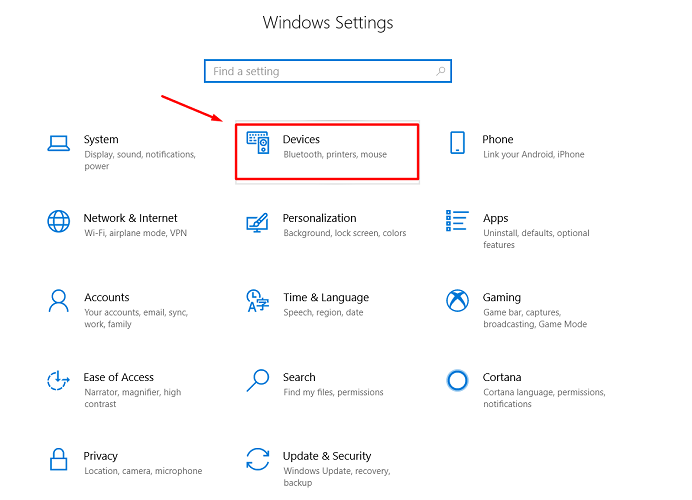Click the Search category magnifier icon
The height and width of the screenshot is (500, 692).
click(x=258, y=380)
